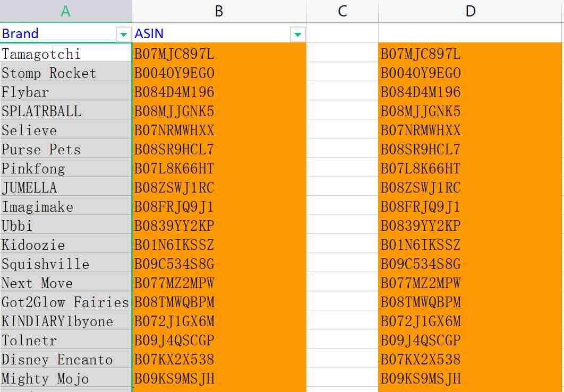Select the Mighty Mojo cell
The image size is (564, 392).
tap(66, 378)
